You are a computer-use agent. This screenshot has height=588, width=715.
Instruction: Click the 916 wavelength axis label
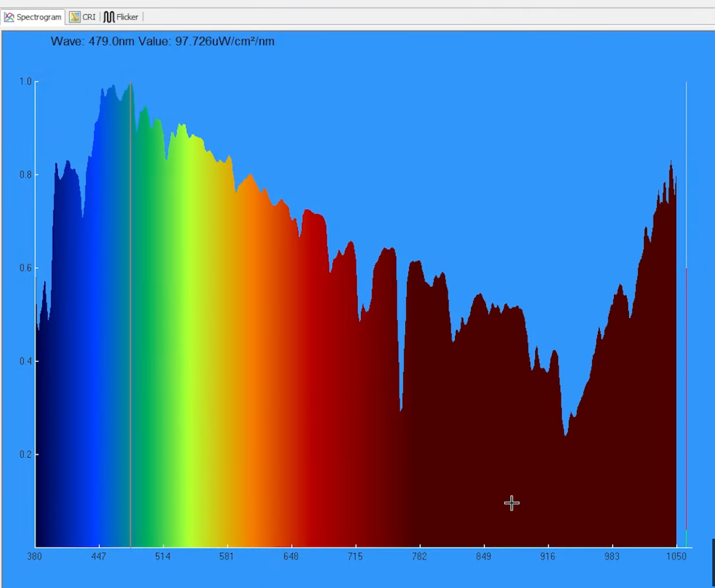click(548, 556)
